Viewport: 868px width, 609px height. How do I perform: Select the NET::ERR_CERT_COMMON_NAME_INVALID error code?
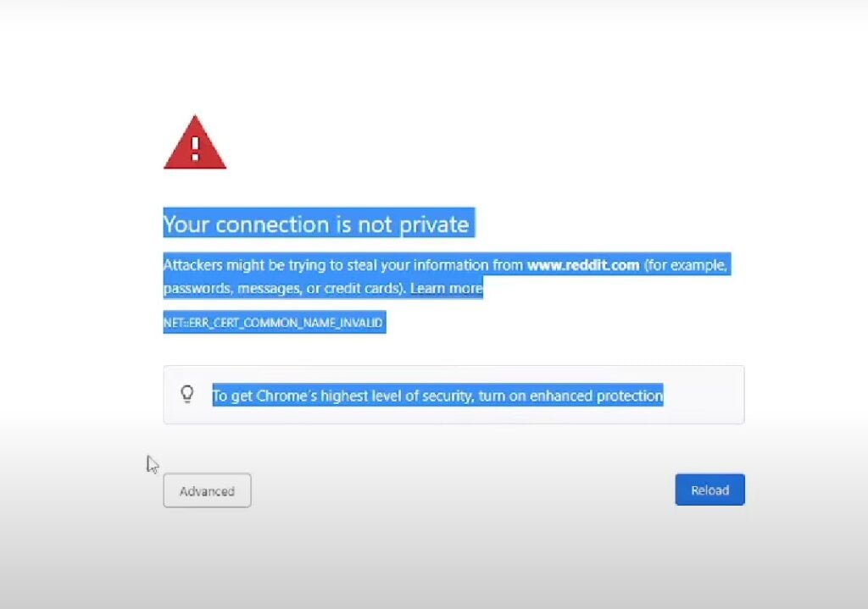point(273,323)
